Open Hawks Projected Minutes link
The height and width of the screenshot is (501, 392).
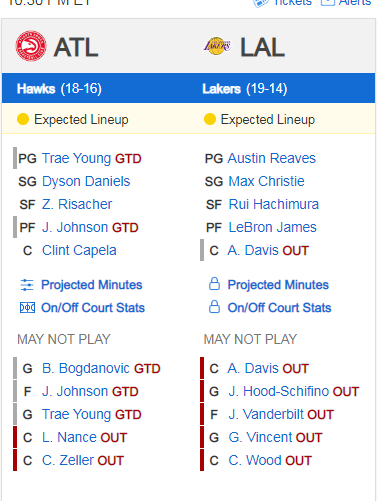point(92,285)
